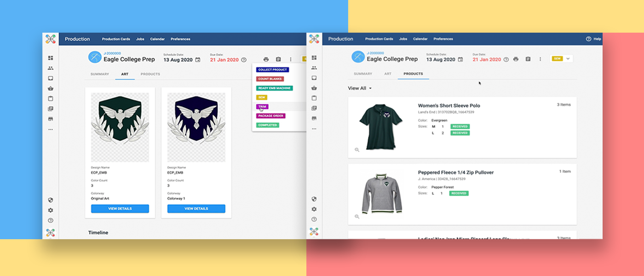
Task: Switch to the Art tab in the Products-tab window
Action: 388,74
